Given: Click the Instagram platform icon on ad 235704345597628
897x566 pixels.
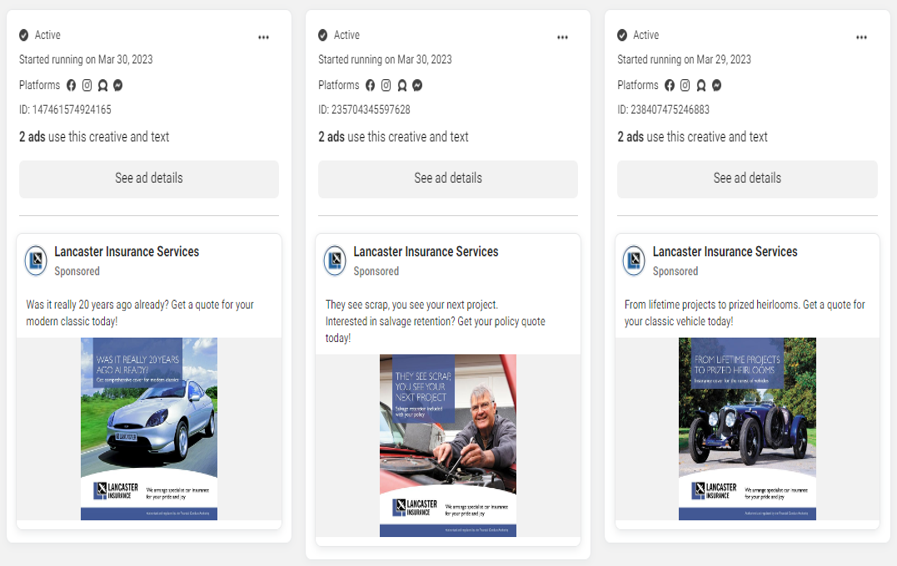Looking at the screenshot, I should (386, 85).
